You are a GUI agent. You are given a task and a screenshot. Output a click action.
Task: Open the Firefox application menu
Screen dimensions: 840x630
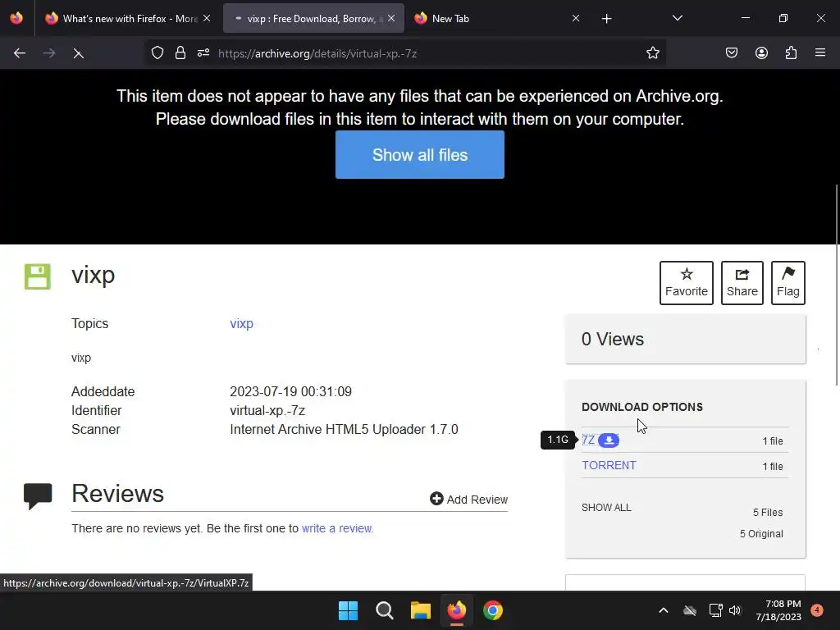point(820,53)
